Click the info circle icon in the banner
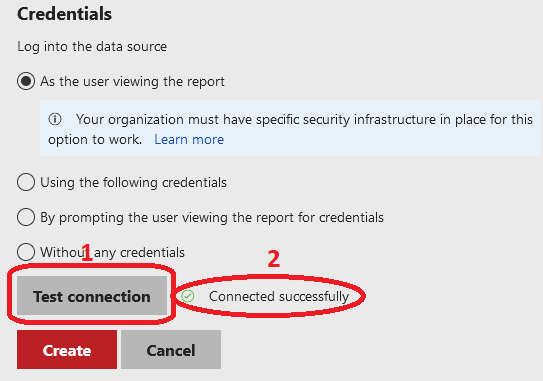The width and height of the screenshot is (543, 381). coord(55,119)
